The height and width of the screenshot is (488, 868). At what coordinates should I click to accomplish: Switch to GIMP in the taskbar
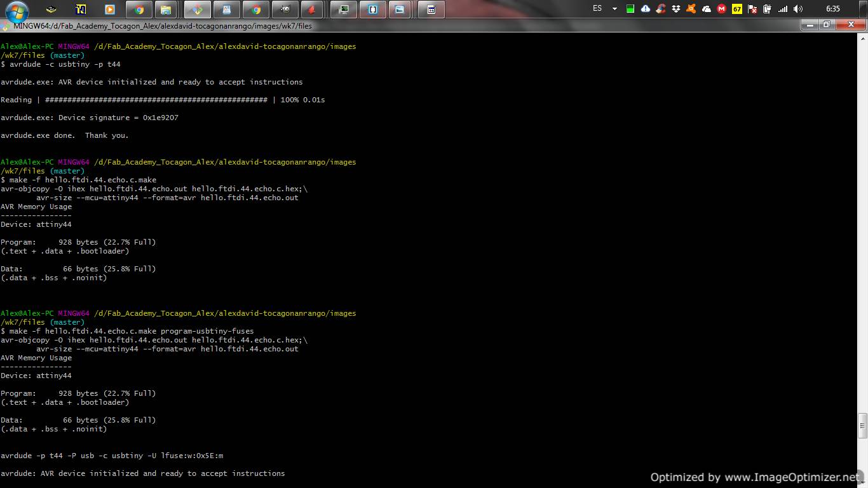pos(285,10)
